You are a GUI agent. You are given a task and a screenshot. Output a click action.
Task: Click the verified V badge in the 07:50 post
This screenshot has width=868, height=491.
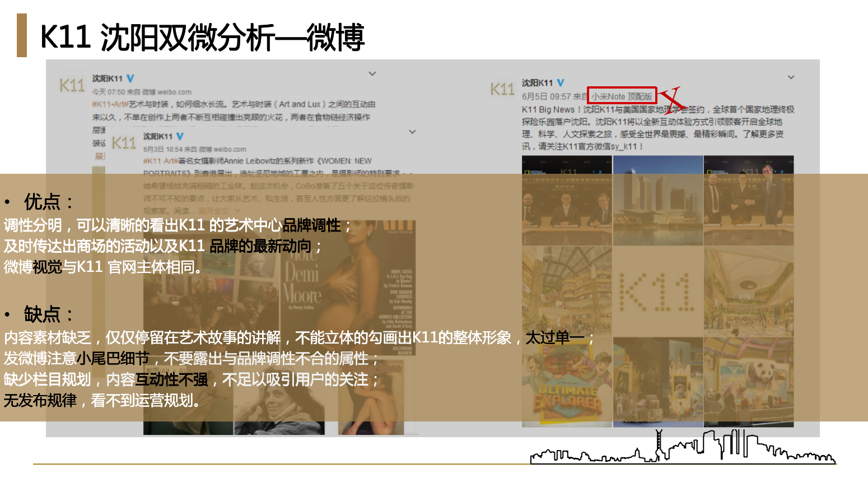pyautogui.click(x=130, y=78)
